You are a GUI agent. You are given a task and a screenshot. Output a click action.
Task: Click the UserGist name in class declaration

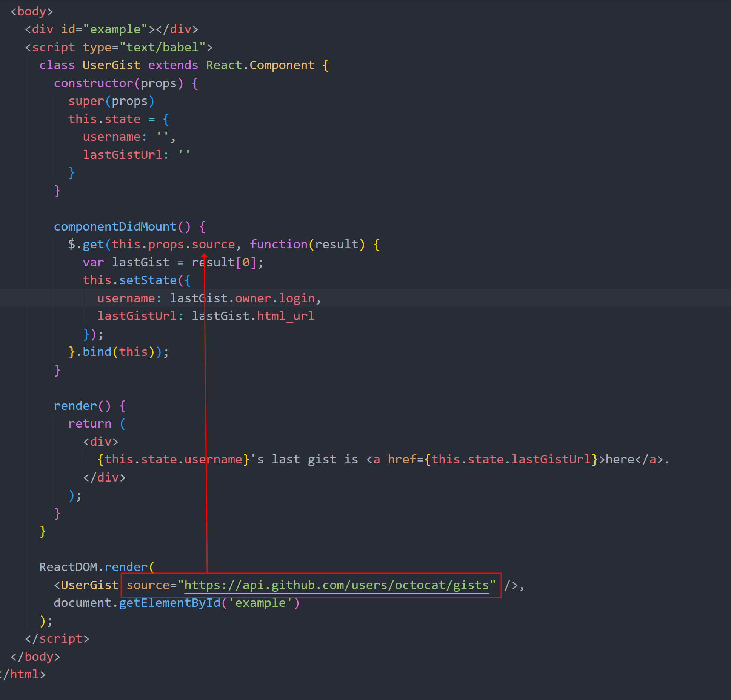(x=111, y=65)
